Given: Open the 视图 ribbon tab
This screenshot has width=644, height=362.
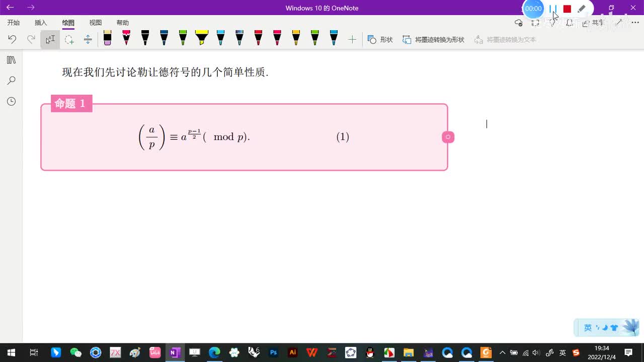Looking at the screenshot, I should (x=96, y=23).
